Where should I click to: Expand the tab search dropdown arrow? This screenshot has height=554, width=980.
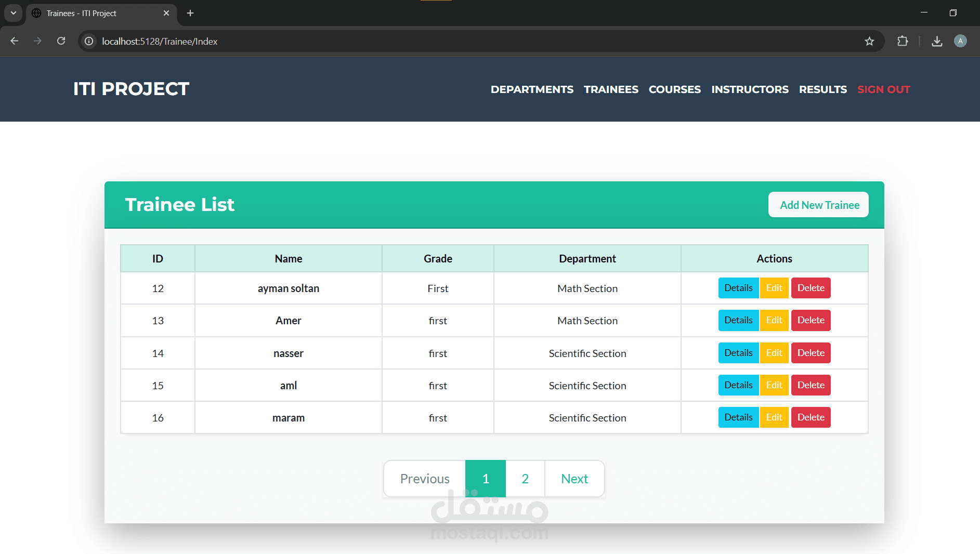[x=14, y=13]
